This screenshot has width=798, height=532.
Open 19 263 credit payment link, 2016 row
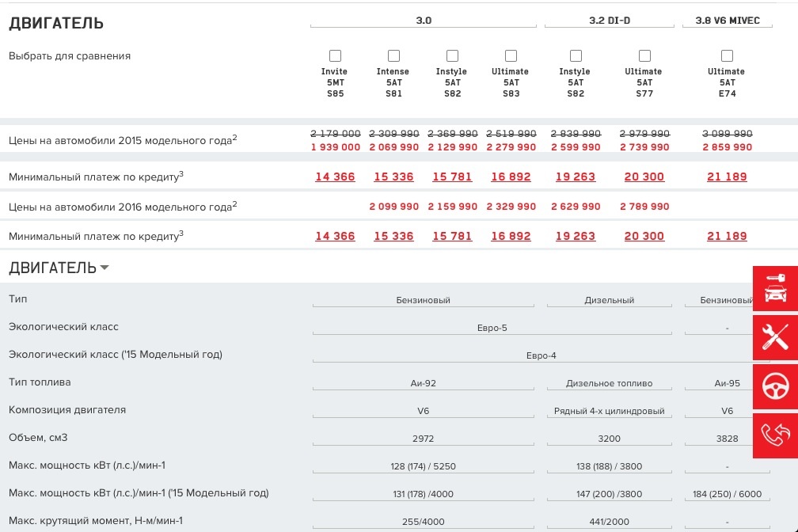(576, 236)
